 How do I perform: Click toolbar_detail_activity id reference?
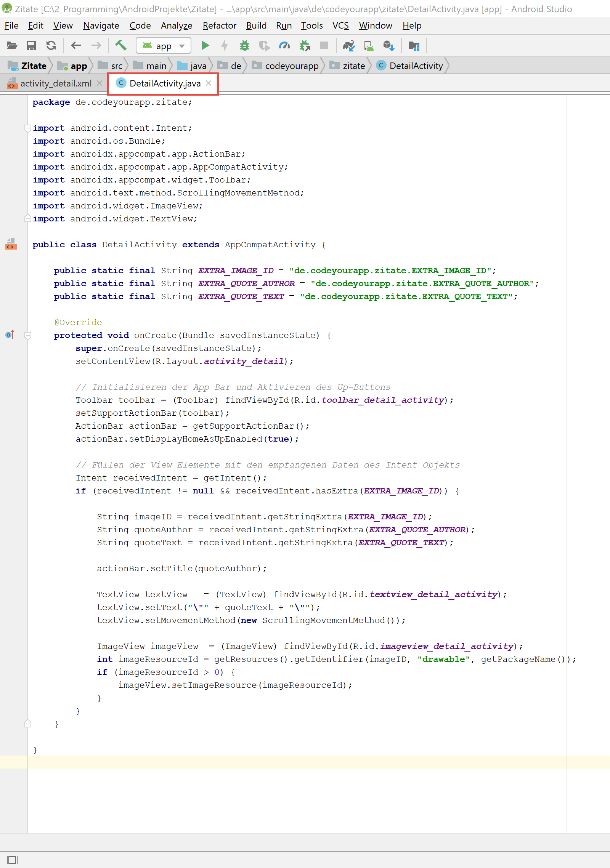pyautogui.click(x=383, y=400)
